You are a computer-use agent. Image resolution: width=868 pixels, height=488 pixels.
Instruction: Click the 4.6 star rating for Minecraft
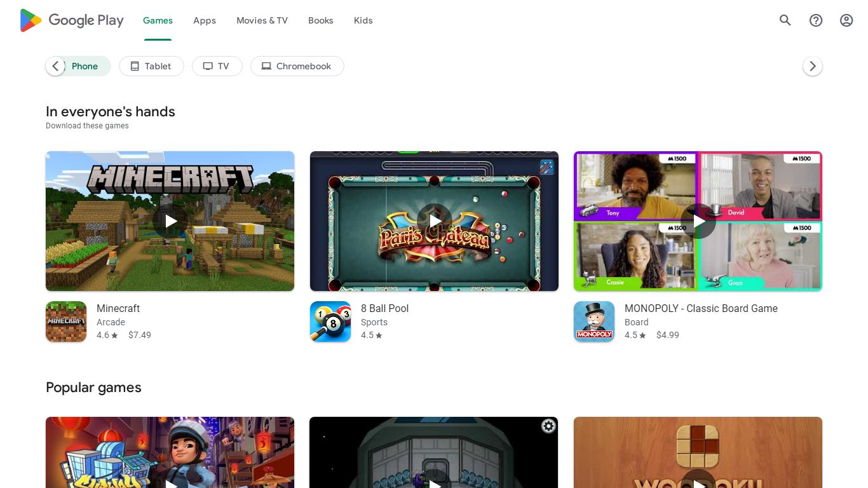[107, 335]
